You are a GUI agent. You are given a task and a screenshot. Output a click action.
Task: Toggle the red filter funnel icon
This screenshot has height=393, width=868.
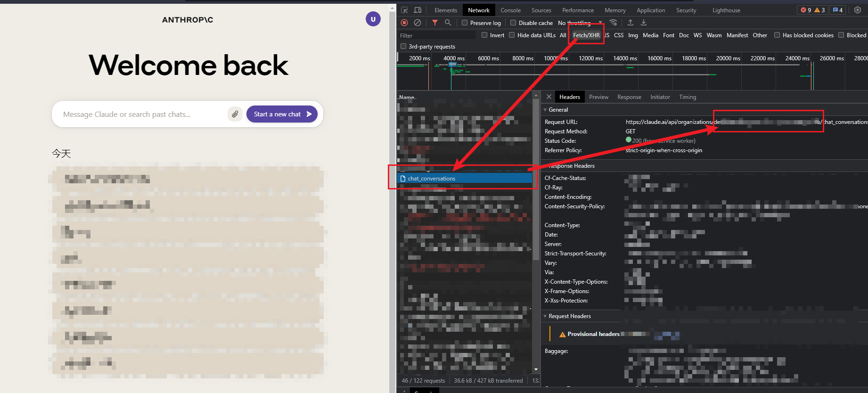click(x=435, y=23)
